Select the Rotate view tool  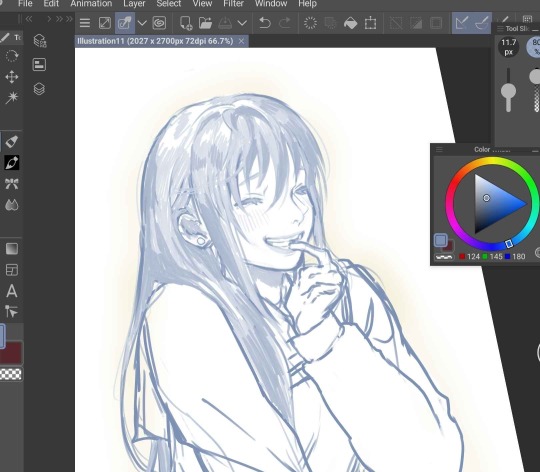pyautogui.click(x=12, y=56)
